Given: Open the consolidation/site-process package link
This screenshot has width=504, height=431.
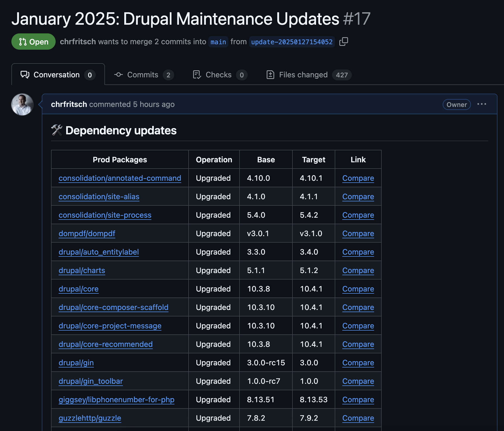Looking at the screenshot, I should tap(105, 215).
